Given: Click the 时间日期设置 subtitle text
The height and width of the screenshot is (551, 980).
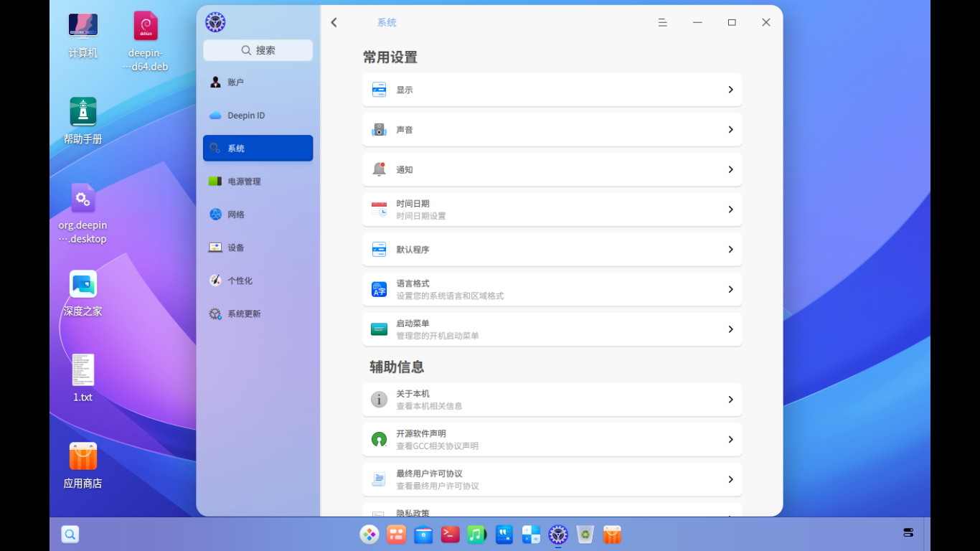Looking at the screenshot, I should click(421, 216).
